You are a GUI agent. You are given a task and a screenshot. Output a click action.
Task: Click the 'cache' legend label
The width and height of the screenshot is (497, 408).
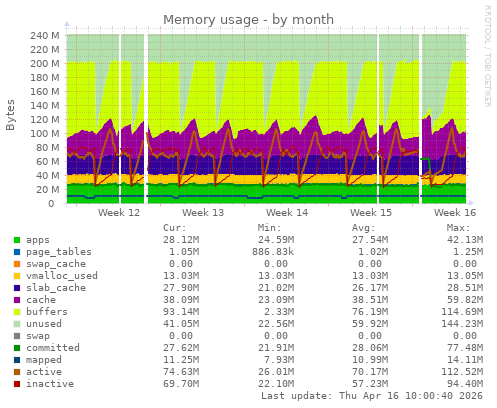[41, 300]
